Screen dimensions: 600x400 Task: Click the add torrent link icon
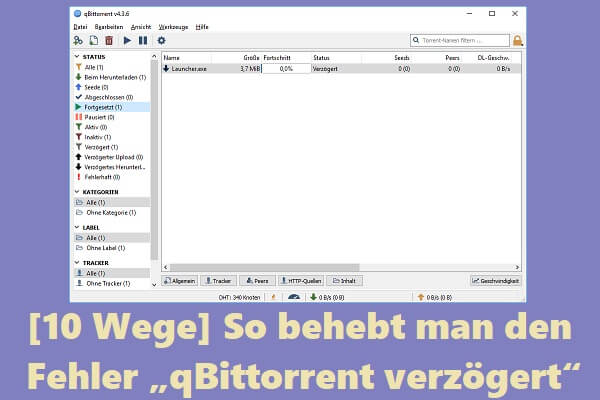(x=78, y=40)
